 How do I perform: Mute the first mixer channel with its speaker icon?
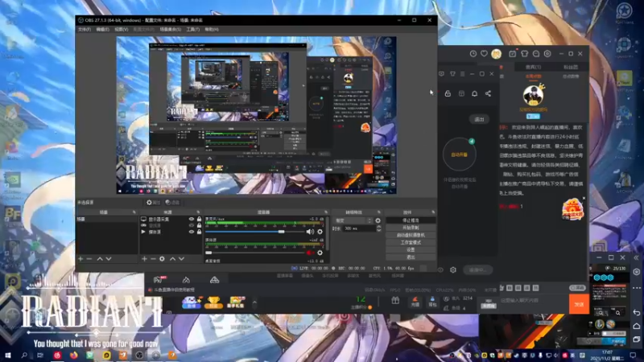(310, 232)
